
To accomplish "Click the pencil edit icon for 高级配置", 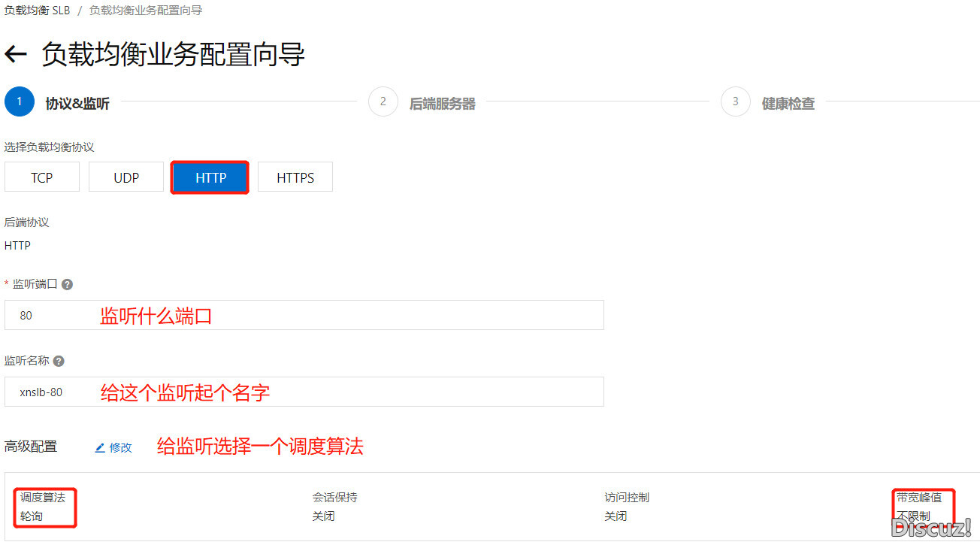I will [x=100, y=447].
